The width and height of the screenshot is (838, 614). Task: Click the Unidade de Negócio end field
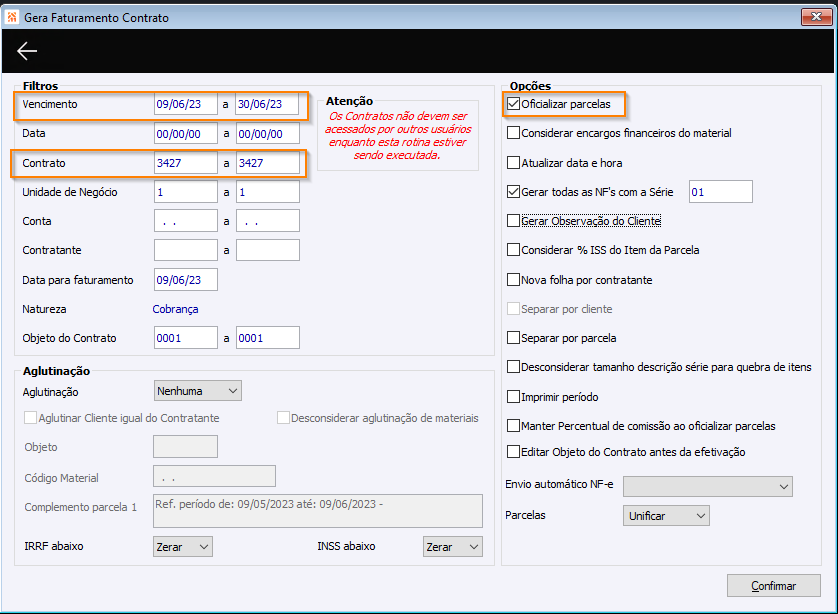click(x=267, y=192)
